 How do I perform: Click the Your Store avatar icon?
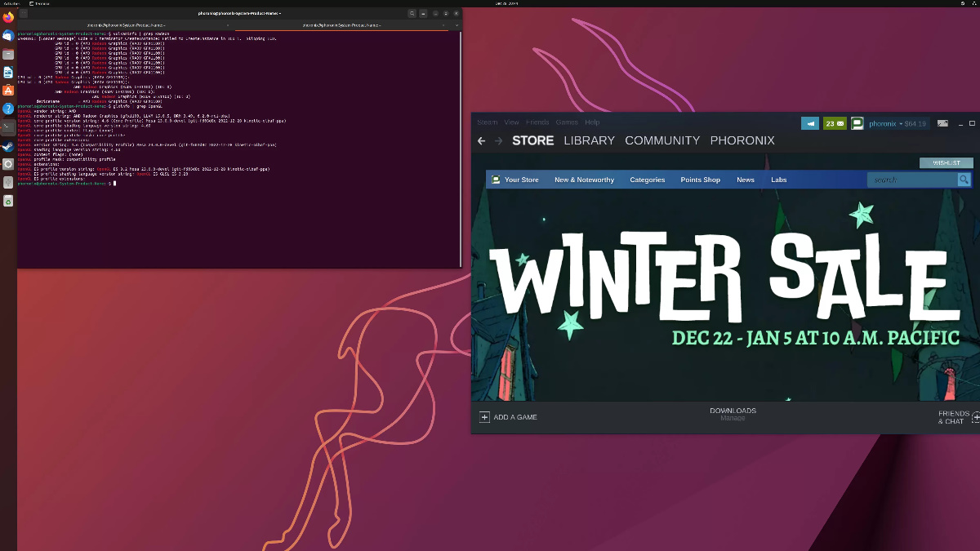496,180
